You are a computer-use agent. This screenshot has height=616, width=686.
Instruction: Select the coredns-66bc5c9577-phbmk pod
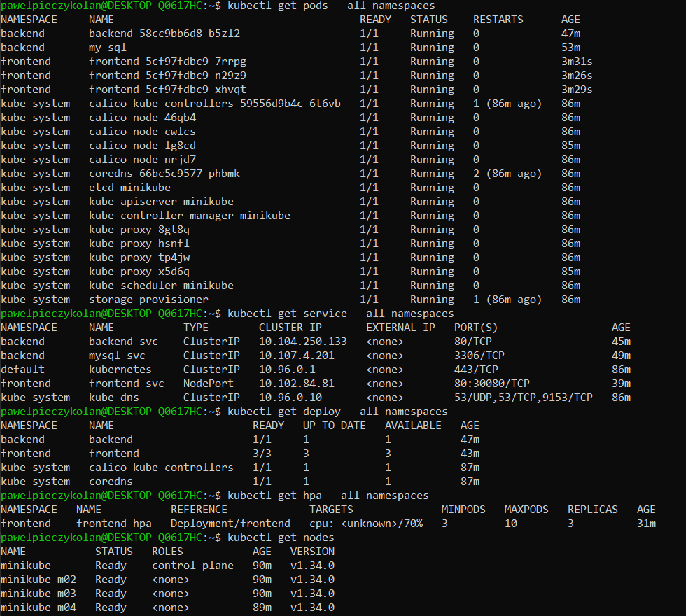tap(164, 174)
